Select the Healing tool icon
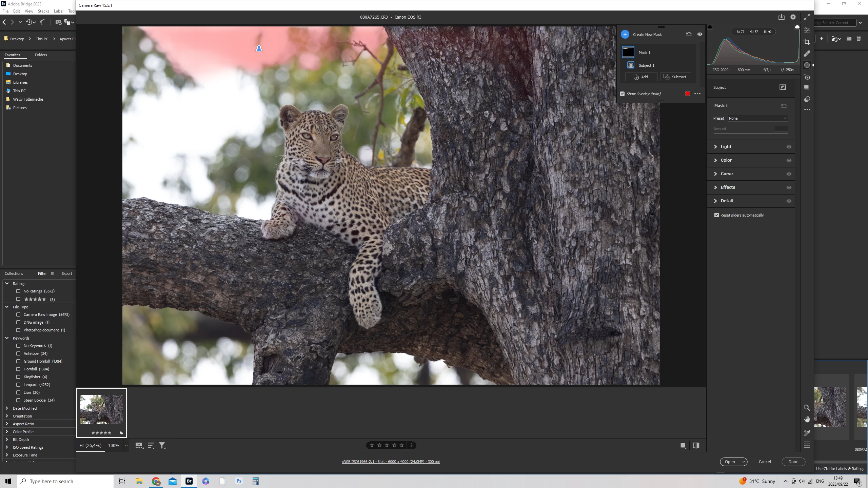This screenshot has height=488, width=868. pos(807,54)
